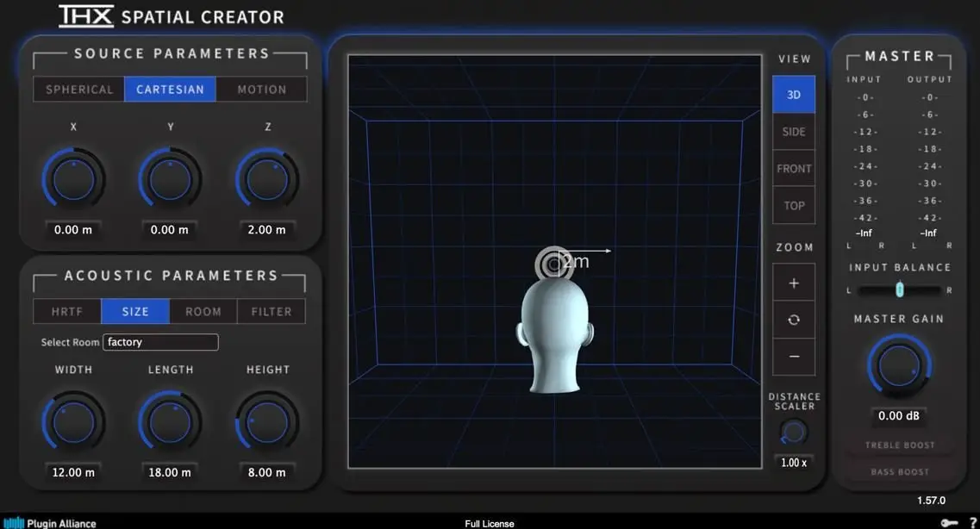Click the head model in the 3D view
Screen dimensions: 980x529
coord(555,337)
